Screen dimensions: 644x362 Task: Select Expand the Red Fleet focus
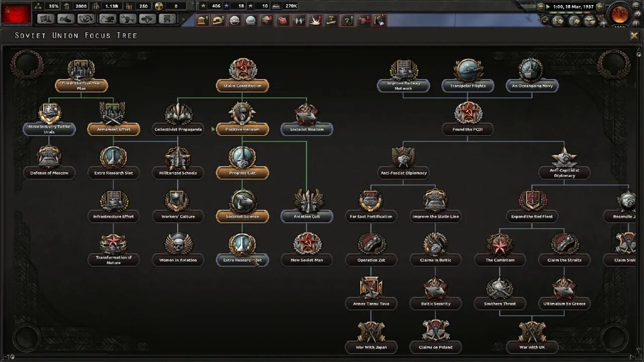pyautogui.click(x=532, y=207)
